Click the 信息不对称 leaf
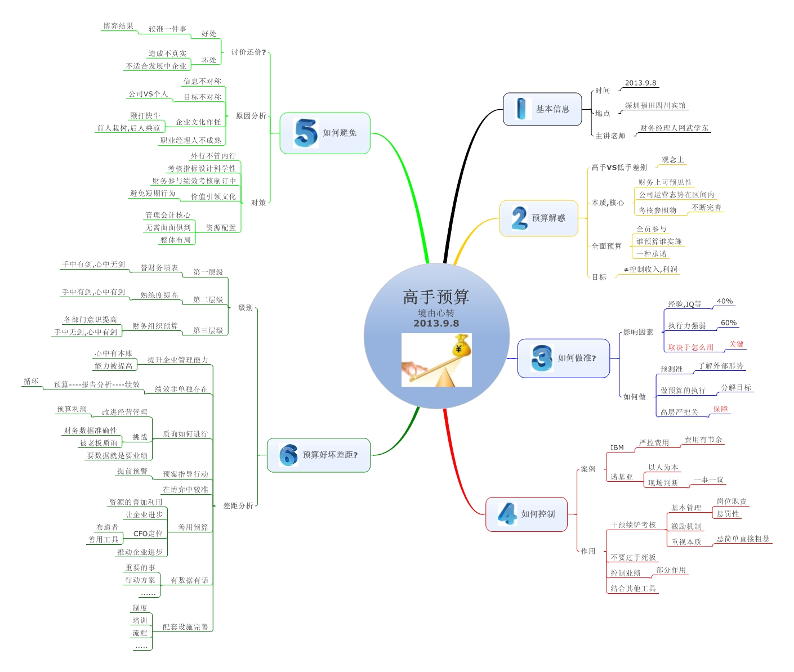794x672 pixels. pos(202,81)
